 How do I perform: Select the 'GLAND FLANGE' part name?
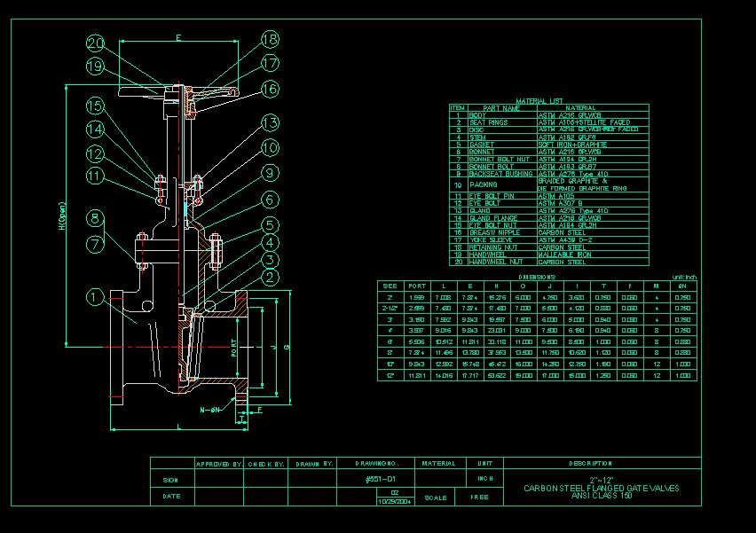(x=492, y=218)
